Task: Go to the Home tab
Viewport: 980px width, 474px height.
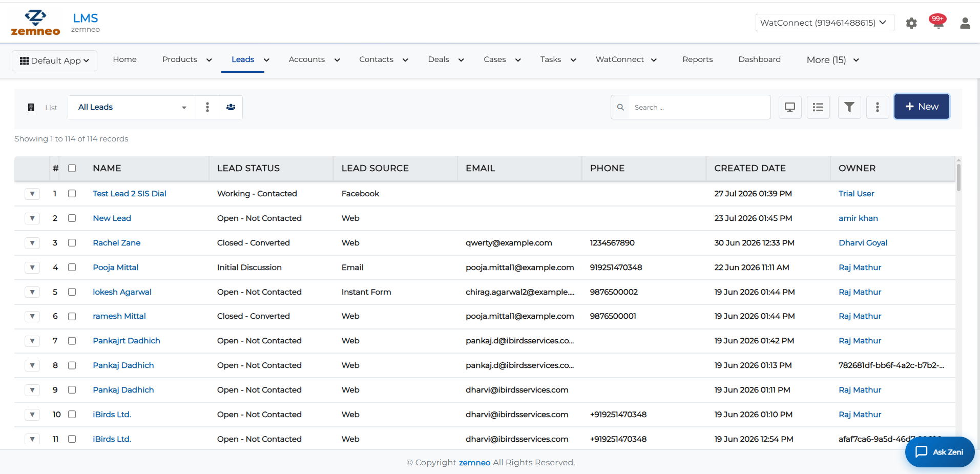Action: pos(124,59)
